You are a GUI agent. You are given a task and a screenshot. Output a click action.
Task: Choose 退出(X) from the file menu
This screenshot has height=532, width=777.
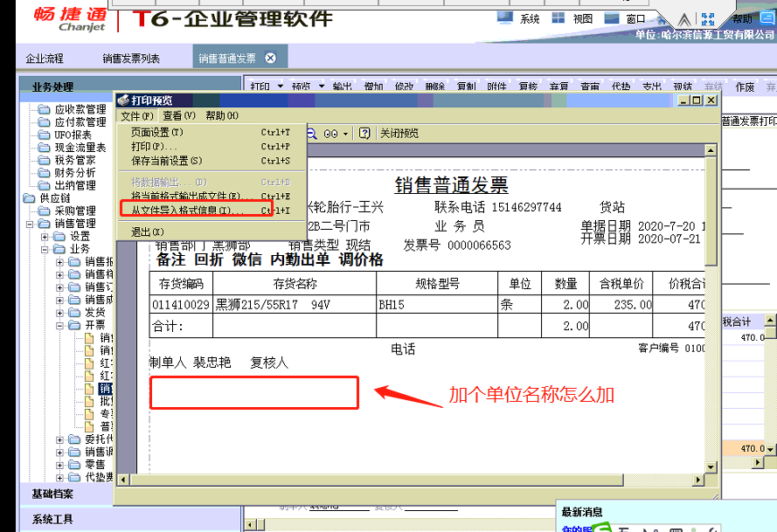coord(212,231)
